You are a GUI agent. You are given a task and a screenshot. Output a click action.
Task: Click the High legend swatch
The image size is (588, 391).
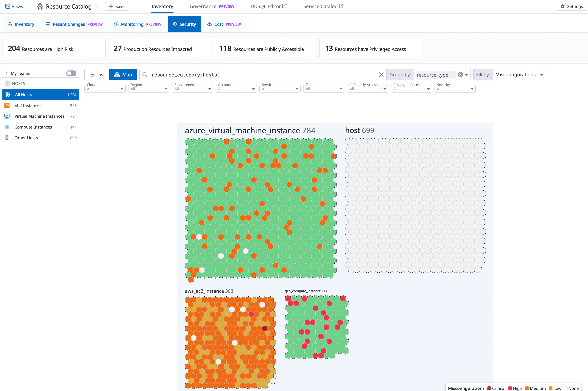[x=510, y=388]
